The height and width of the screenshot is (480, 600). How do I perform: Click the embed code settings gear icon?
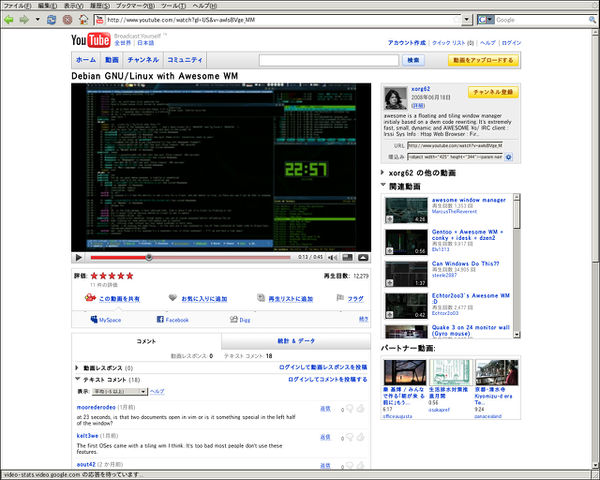coord(509,157)
